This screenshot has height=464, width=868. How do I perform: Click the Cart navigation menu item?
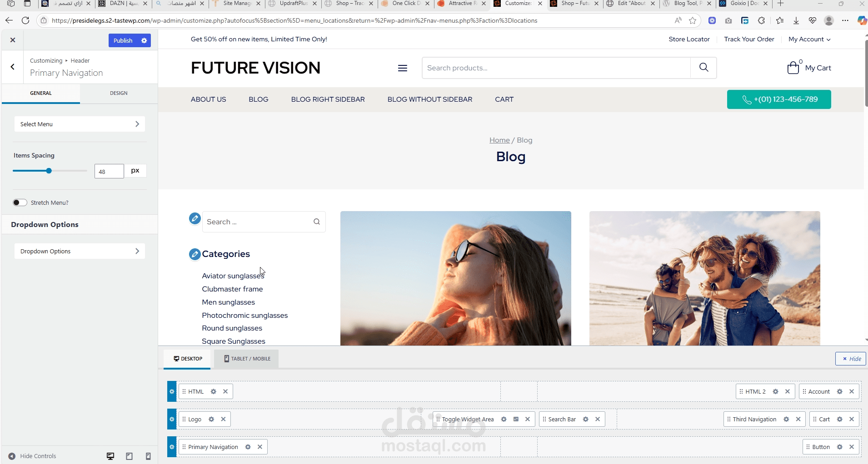504,99
